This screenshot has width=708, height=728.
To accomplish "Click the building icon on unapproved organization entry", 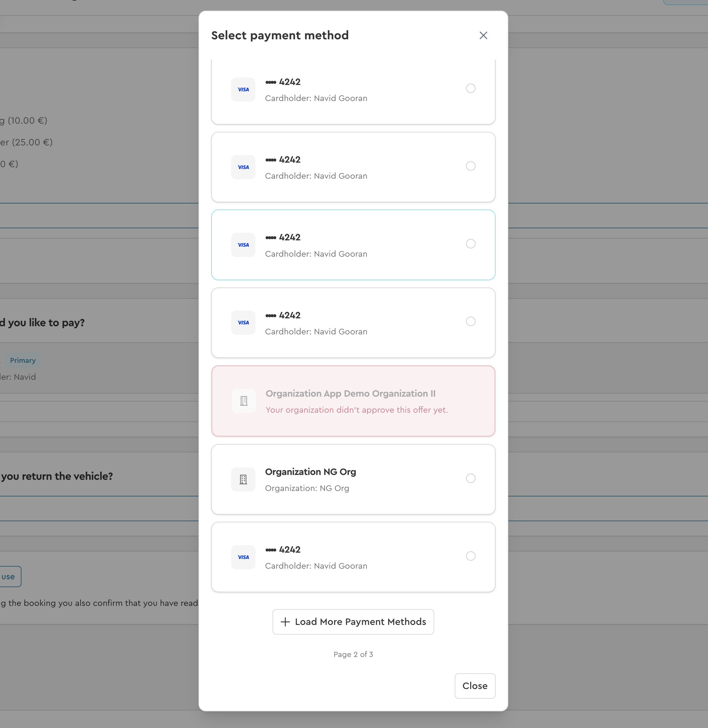I will (x=244, y=401).
